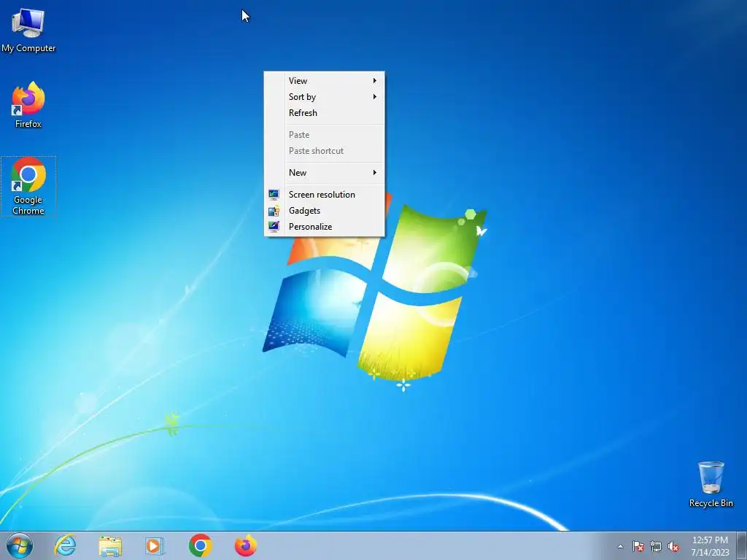
Task: Open Windows Explorer from the taskbar
Action: click(x=110, y=545)
